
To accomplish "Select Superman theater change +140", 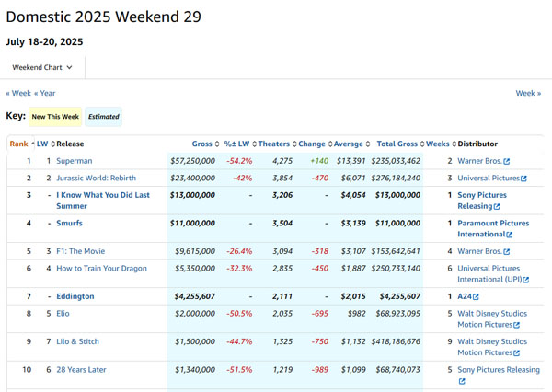I will 319,161.
